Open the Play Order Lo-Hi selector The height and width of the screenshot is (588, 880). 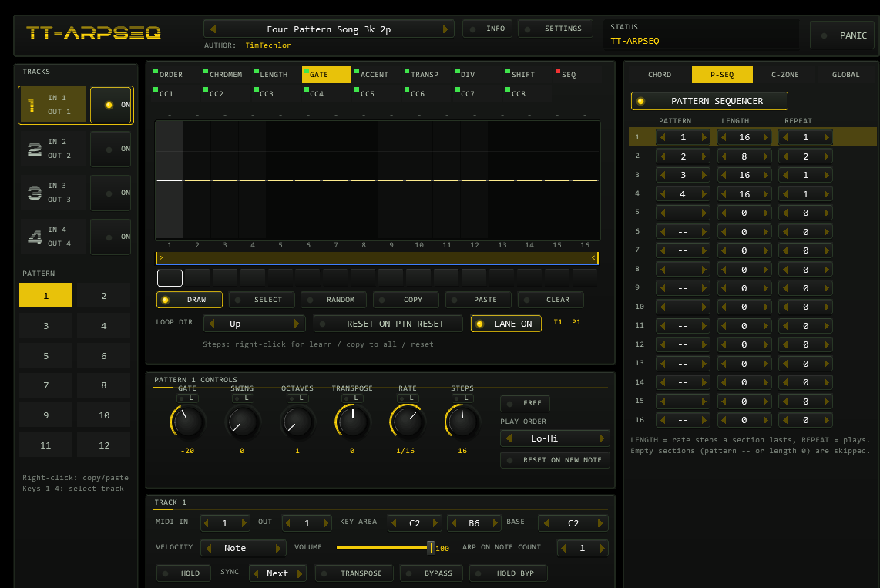point(555,438)
